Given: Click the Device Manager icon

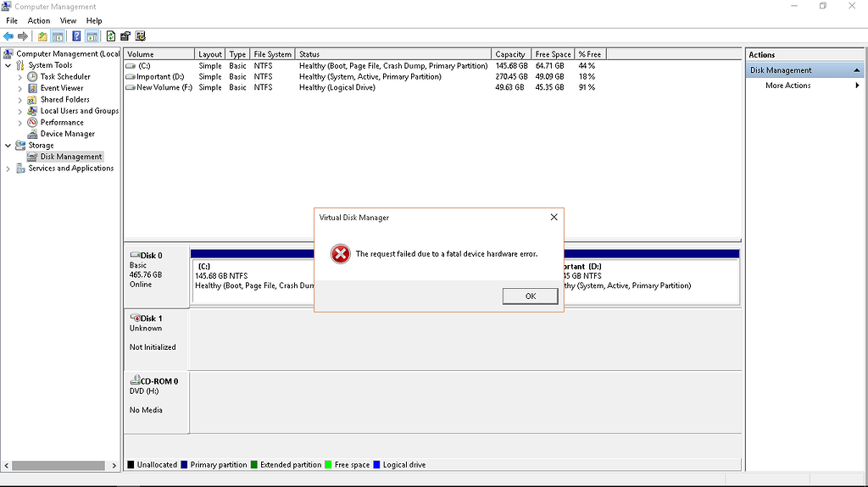Looking at the screenshot, I should (x=32, y=134).
